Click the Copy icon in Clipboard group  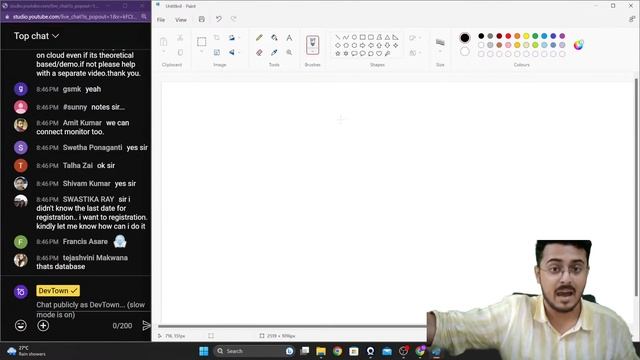point(180,52)
